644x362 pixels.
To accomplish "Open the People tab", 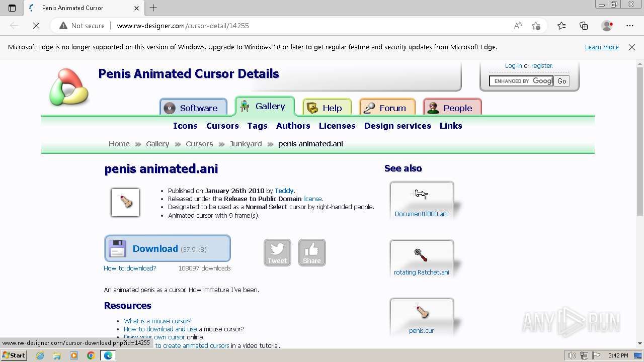I will pos(452,108).
